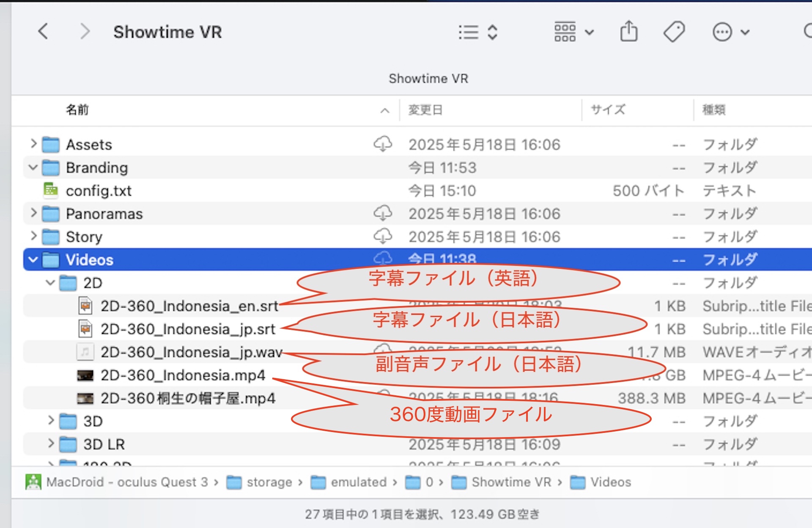
Task: Select the config.txt file name
Action: 99,191
